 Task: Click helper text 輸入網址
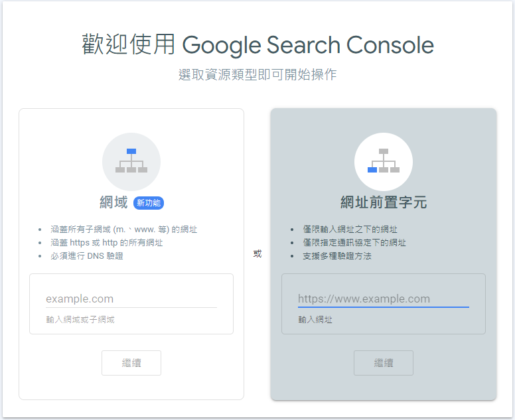pyautogui.click(x=315, y=320)
